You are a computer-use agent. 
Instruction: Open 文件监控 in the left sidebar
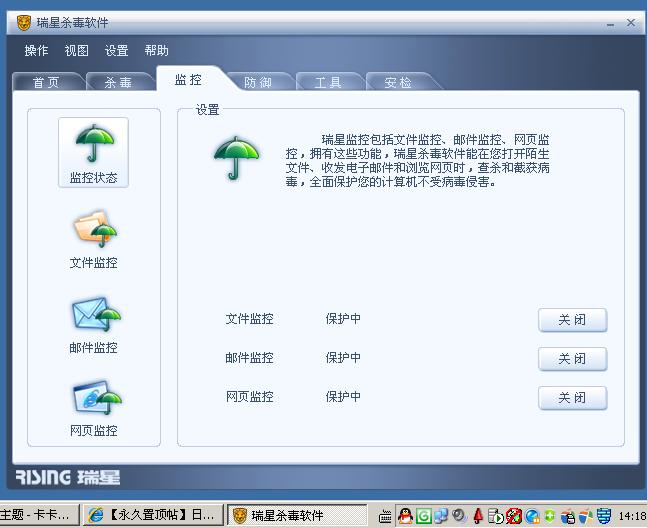[94, 239]
